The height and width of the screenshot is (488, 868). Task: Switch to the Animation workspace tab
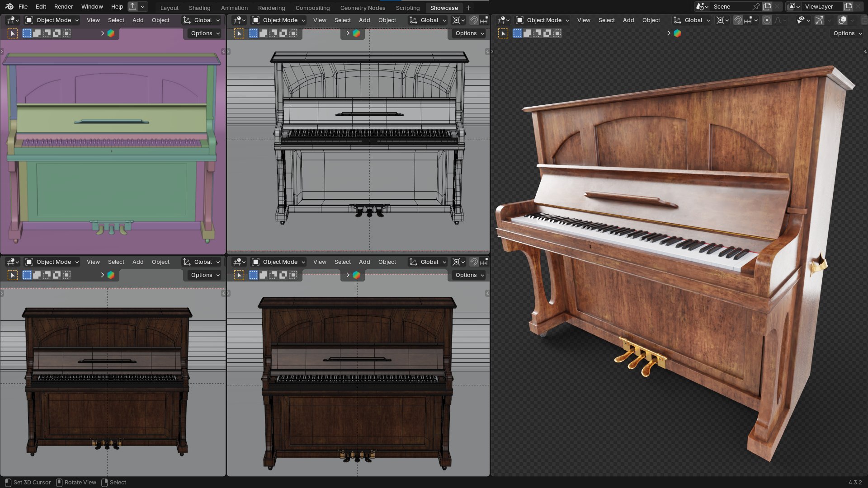point(234,8)
